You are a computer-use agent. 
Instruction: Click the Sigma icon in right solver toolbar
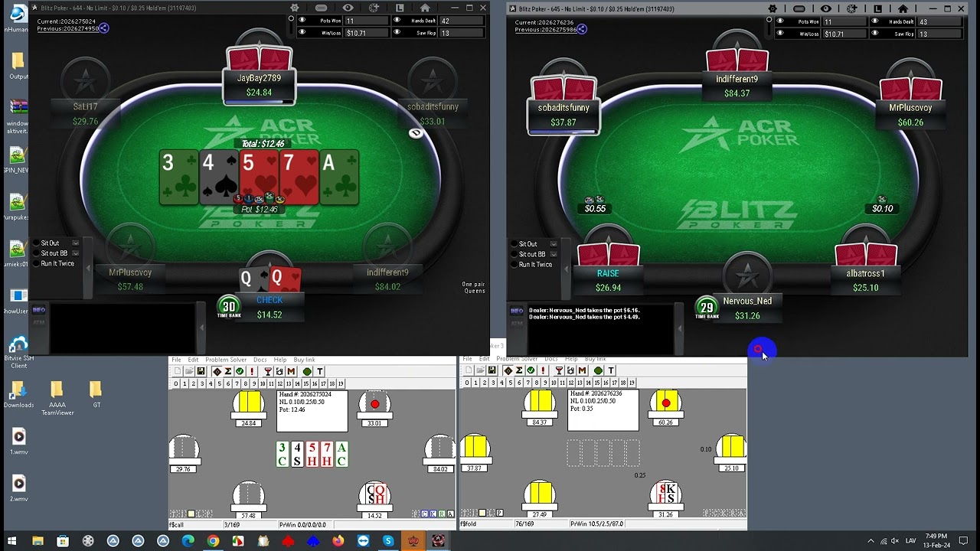(x=519, y=370)
